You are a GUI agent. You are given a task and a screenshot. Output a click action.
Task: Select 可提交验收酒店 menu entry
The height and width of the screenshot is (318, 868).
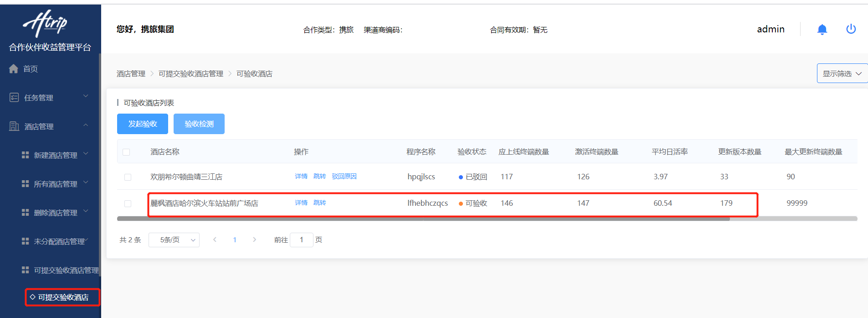point(63,297)
